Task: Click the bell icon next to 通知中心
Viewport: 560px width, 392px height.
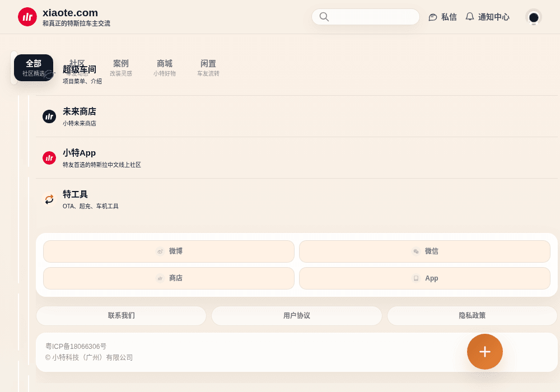Action: 470,17
